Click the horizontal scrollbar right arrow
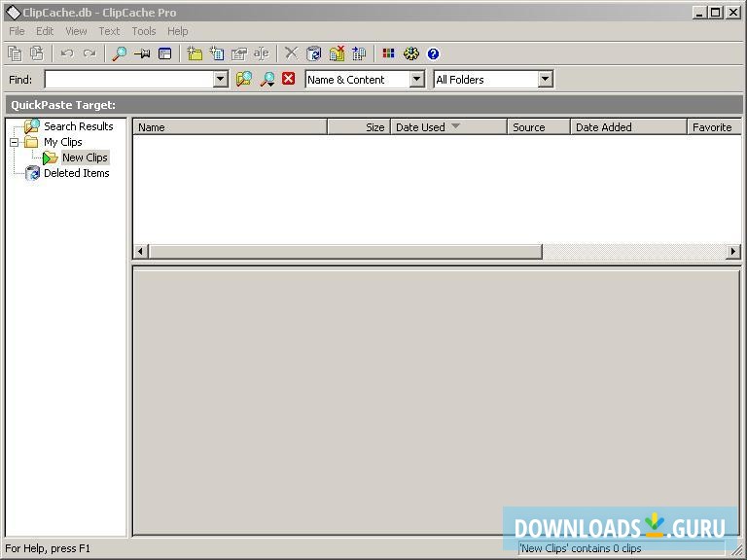Image resolution: width=747 pixels, height=560 pixels. pos(733,251)
